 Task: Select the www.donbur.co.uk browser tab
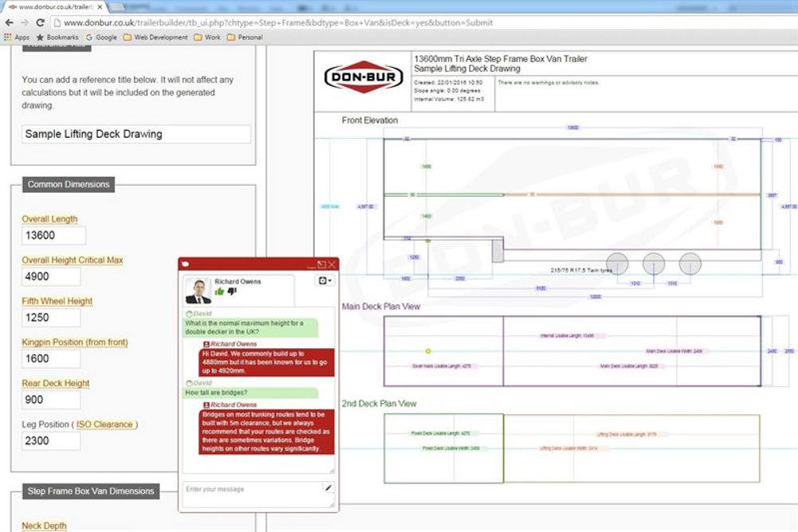(x=53, y=7)
